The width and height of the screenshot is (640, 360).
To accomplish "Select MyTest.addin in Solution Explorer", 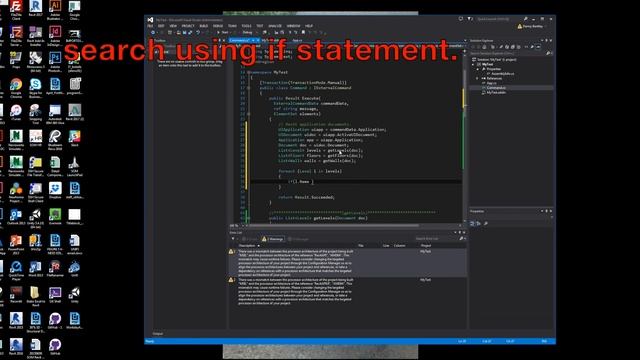I will tap(496, 93).
